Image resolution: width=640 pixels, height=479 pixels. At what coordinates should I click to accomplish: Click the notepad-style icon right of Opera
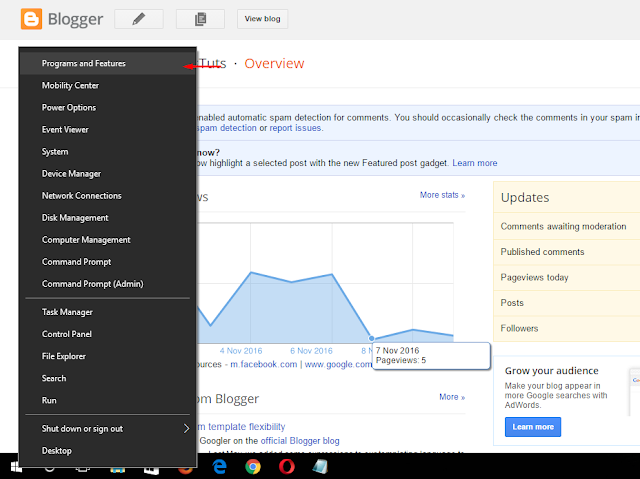(320, 466)
